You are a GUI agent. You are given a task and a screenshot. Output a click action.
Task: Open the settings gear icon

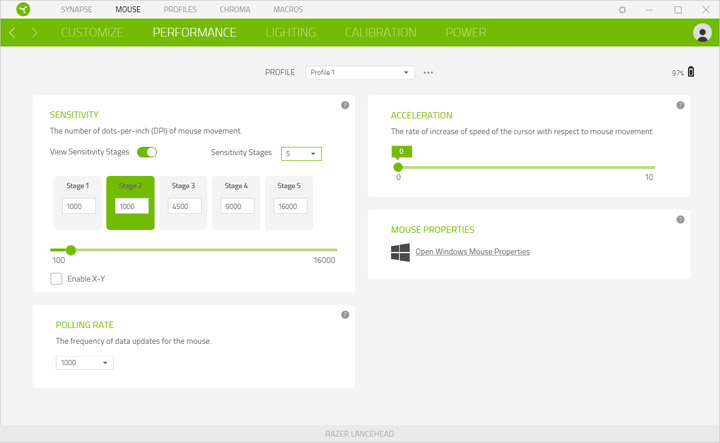(622, 10)
